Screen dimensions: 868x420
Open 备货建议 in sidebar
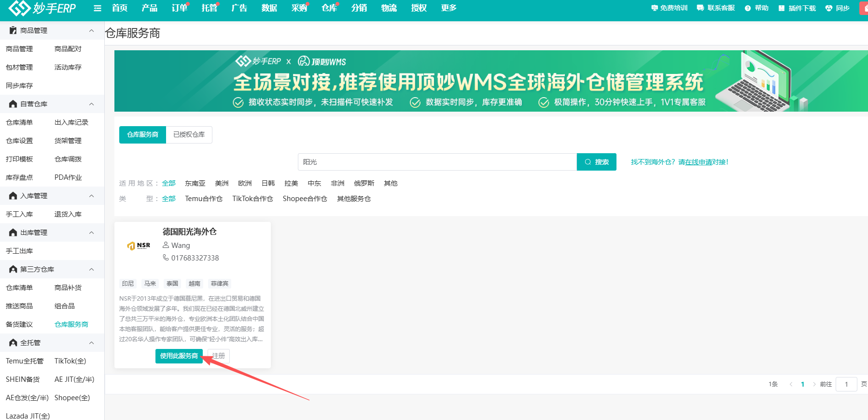point(19,324)
